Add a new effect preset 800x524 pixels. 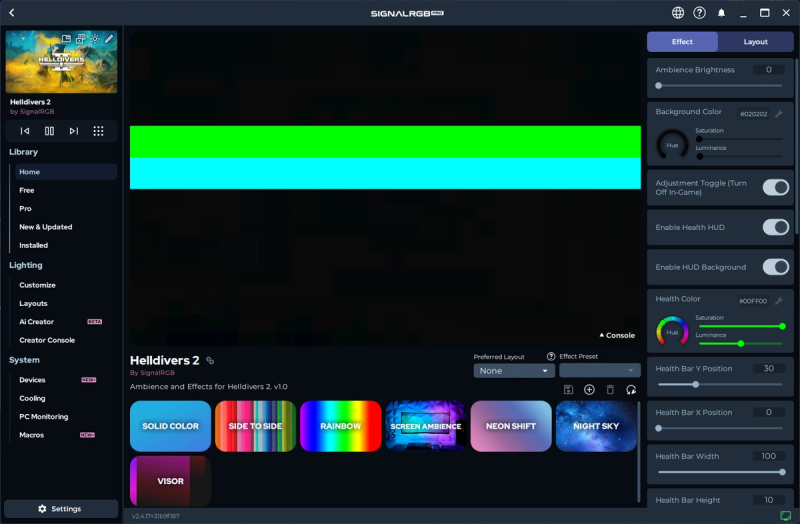pos(589,390)
